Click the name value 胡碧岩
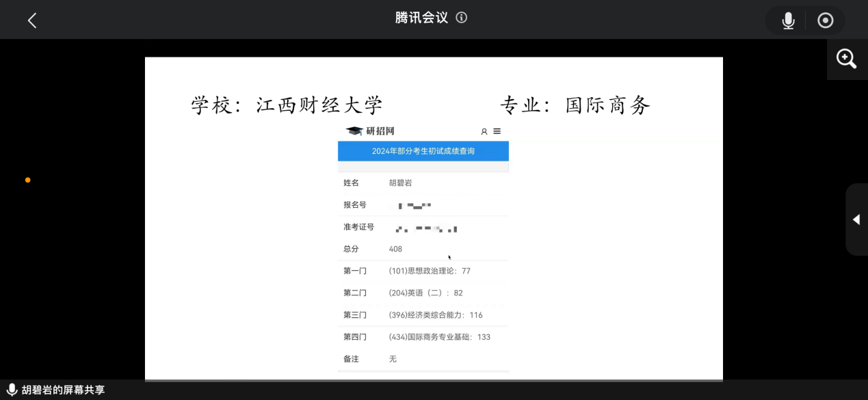 401,183
